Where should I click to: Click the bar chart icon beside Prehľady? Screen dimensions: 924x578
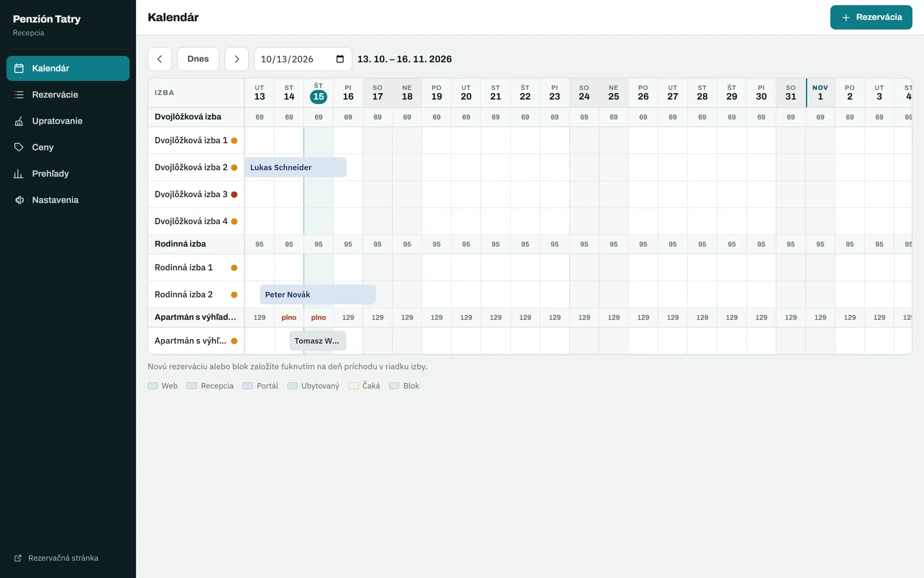(19, 173)
